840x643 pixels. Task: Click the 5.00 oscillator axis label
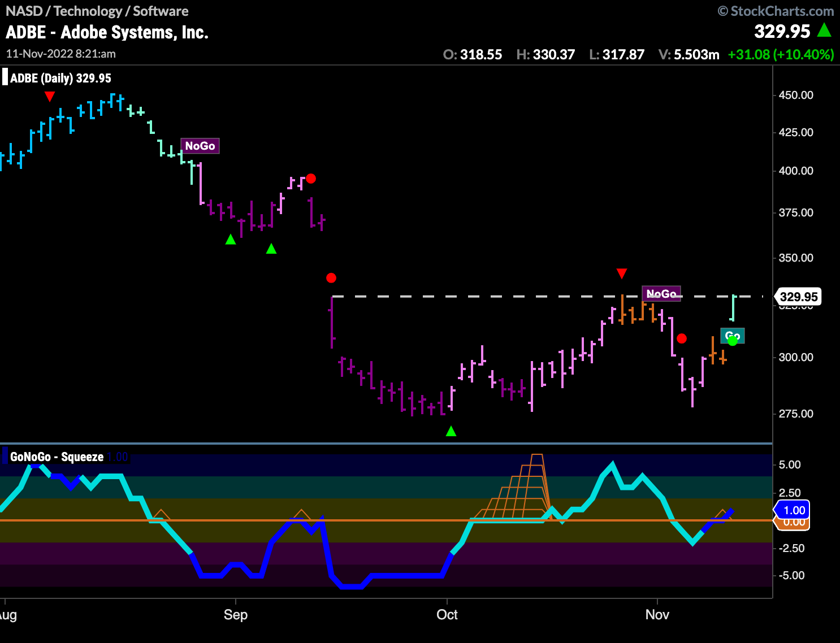(790, 464)
